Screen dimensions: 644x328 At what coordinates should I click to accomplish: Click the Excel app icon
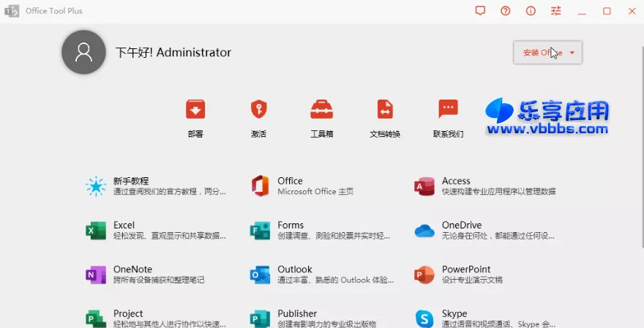[x=96, y=231]
